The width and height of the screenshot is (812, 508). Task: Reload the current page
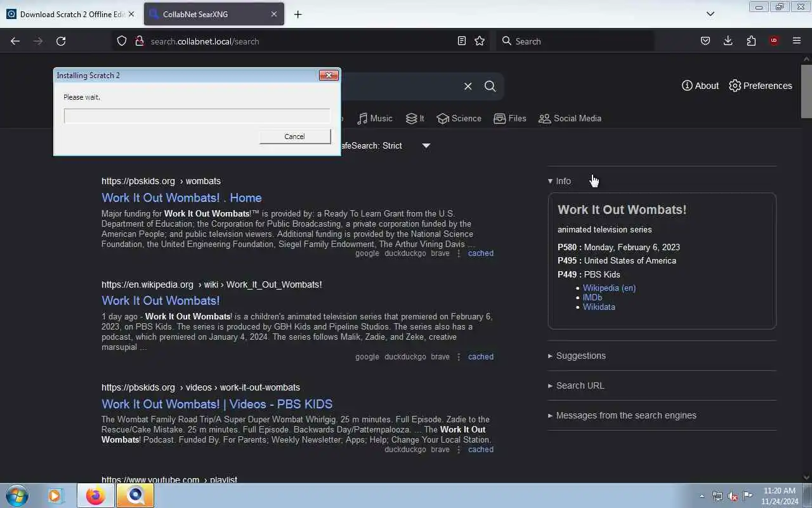click(x=61, y=41)
